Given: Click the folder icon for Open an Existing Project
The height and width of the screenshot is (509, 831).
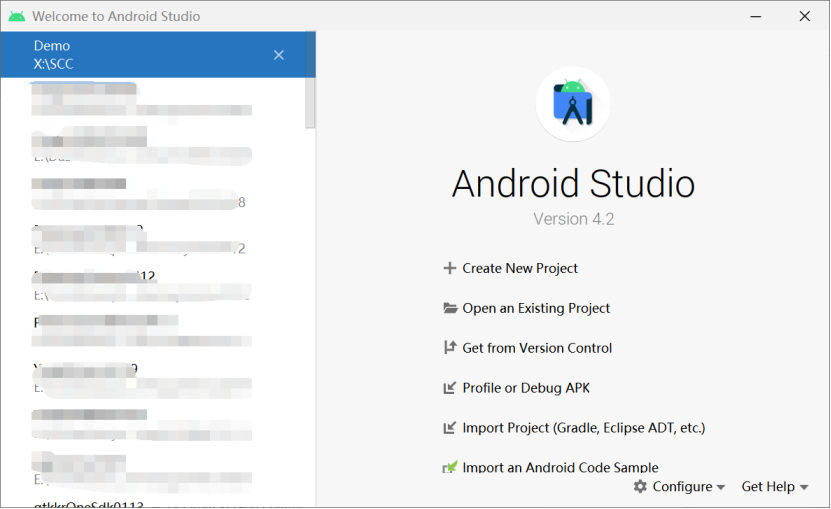Looking at the screenshot, I should pos(450,308).
